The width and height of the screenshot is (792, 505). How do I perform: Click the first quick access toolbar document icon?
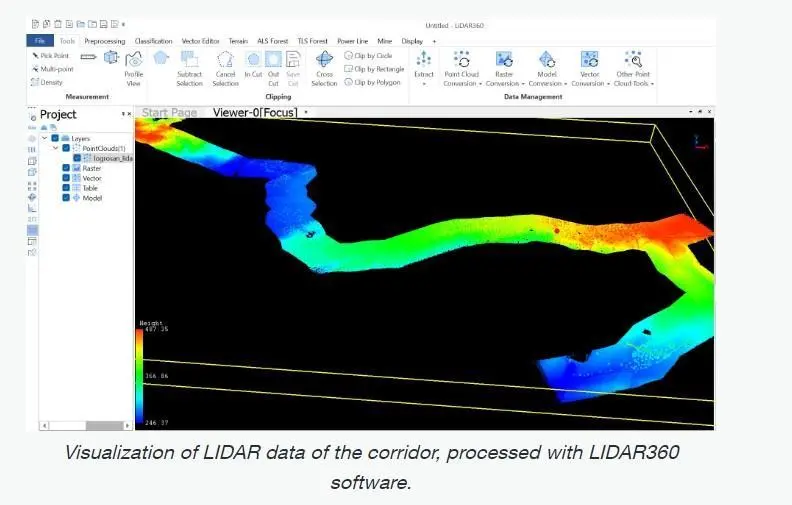click(35, 24)
